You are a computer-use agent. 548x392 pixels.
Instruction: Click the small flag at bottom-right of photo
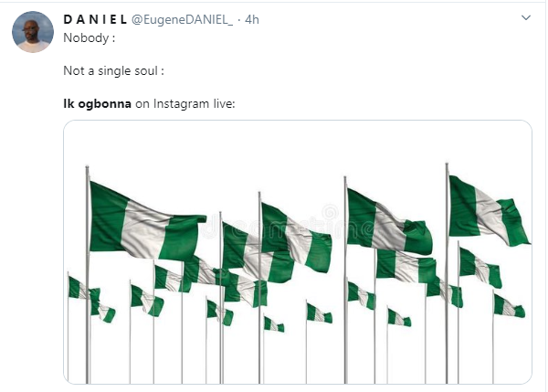click(x=509, y=306)
